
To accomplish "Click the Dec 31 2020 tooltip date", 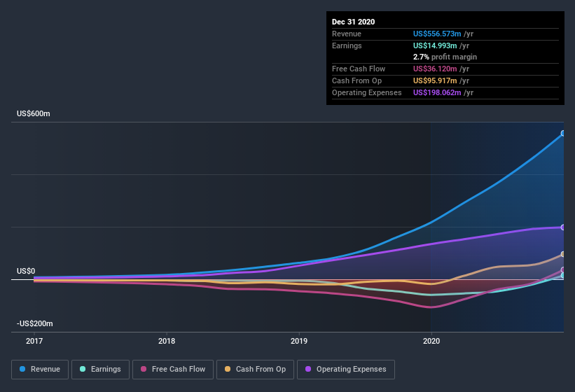I will pos(353,22).
